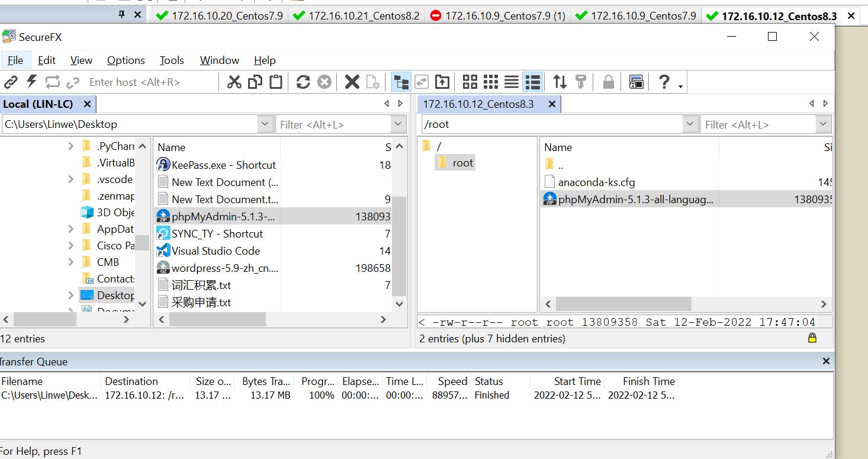Click the Enter host input field
868x459 pixels.
(x=151, y=82)
